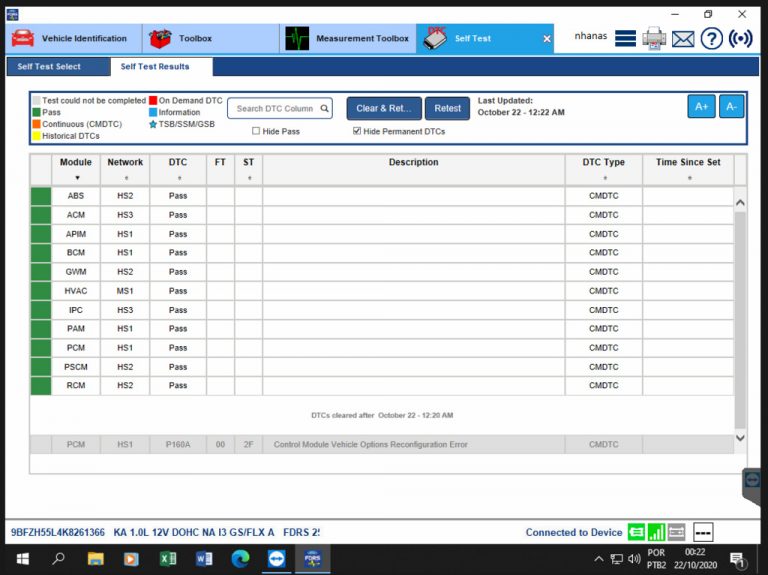Click the gray battery status icon

click(676, 532)
